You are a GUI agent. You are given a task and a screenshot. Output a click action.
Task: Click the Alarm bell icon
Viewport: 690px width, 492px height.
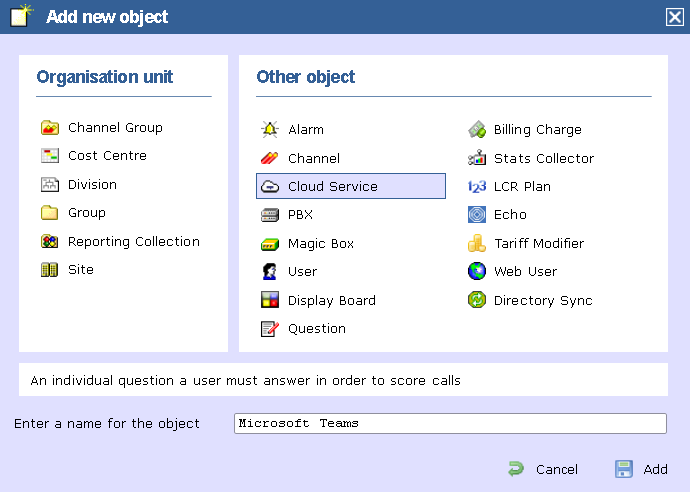pyautogui.click(x=270, y=129)
